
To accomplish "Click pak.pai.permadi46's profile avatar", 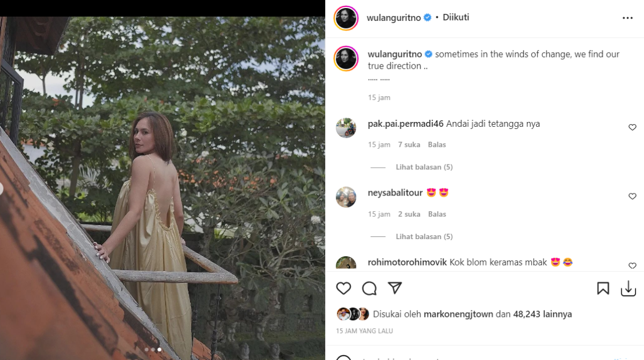I will pyautogui.click(x=346, y=128).
